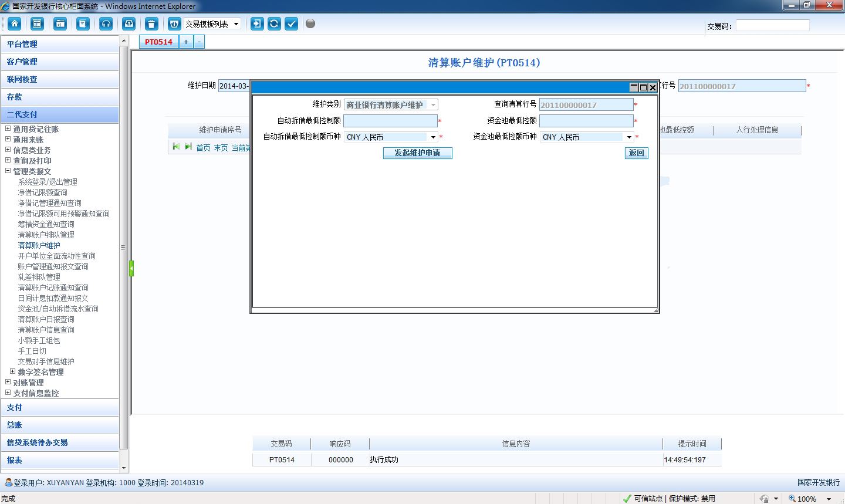Click green sidebar collapse handle
Screen dimensions: 845x504
coord(131,268)
